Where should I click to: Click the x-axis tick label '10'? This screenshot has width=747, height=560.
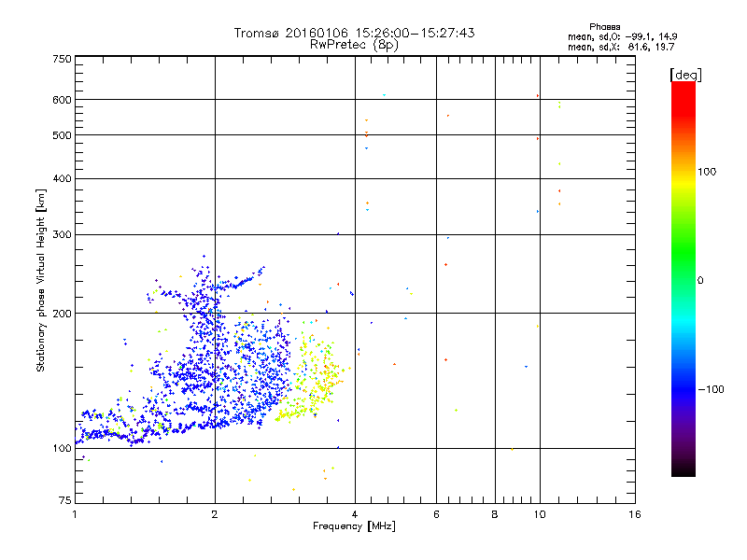(540, 514)
